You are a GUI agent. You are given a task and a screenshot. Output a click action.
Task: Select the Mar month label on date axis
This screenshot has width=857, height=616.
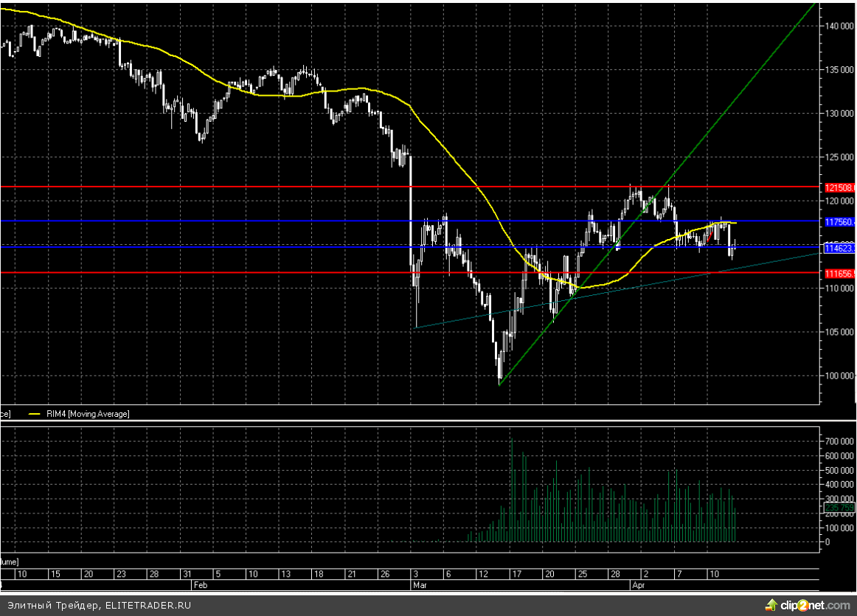(x=414, y=584)
